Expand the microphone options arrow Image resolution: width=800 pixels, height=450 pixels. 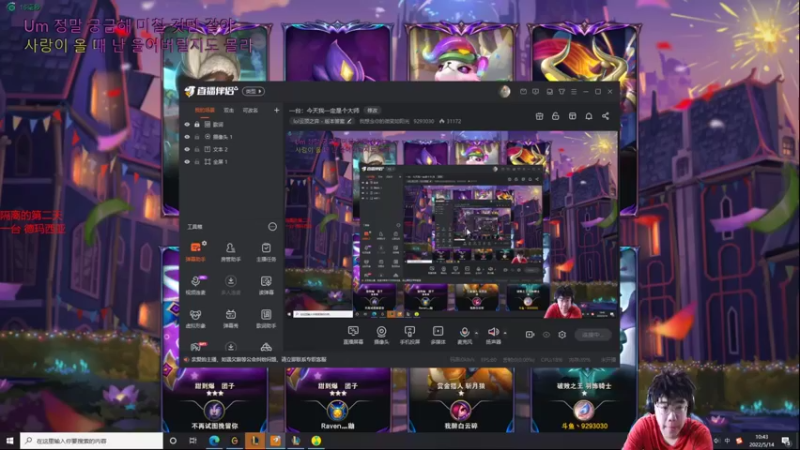coord(477,333)
